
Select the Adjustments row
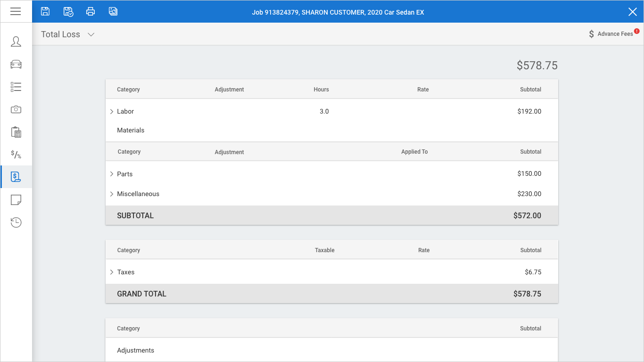[136, 350]
